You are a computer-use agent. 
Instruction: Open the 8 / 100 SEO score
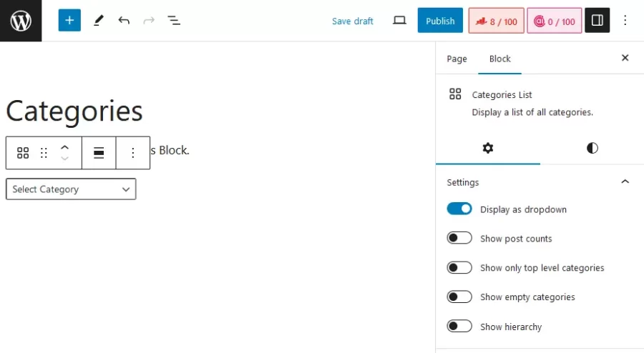496,21
